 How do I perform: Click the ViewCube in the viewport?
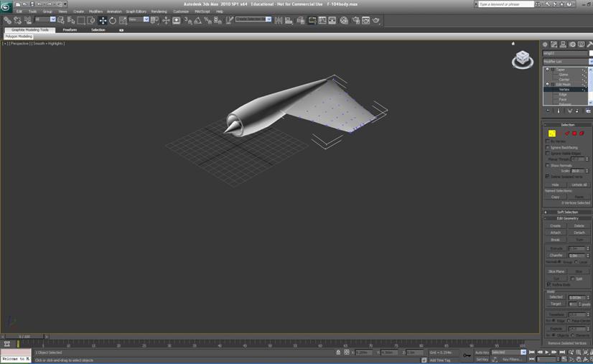click(x=523, y=60)
